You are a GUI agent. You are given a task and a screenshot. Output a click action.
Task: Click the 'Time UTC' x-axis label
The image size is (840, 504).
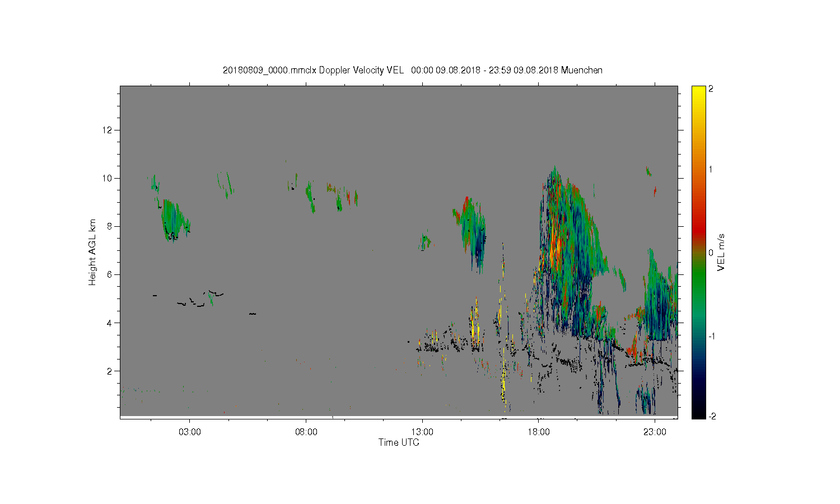(399, 442)
